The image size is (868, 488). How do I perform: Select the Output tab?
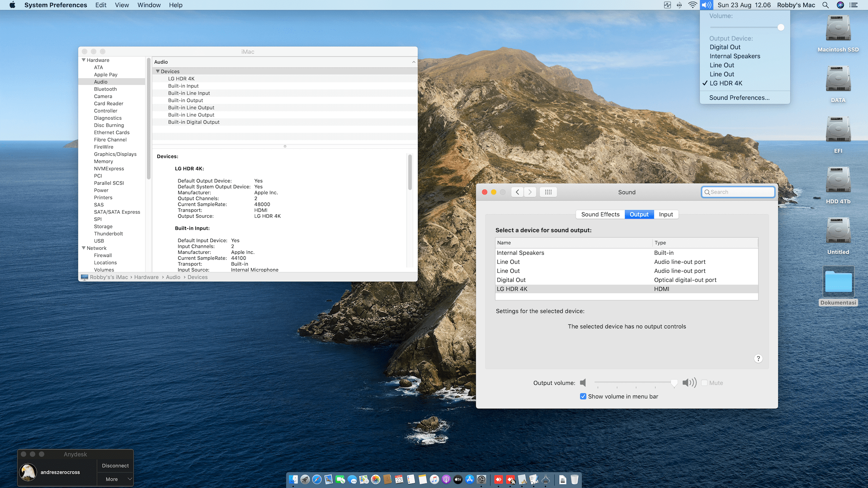coord(639,215)
